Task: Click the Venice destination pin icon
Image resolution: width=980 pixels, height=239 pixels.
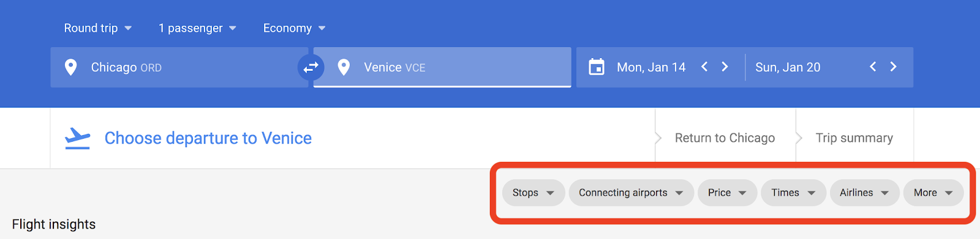Action: click(344, 67)
